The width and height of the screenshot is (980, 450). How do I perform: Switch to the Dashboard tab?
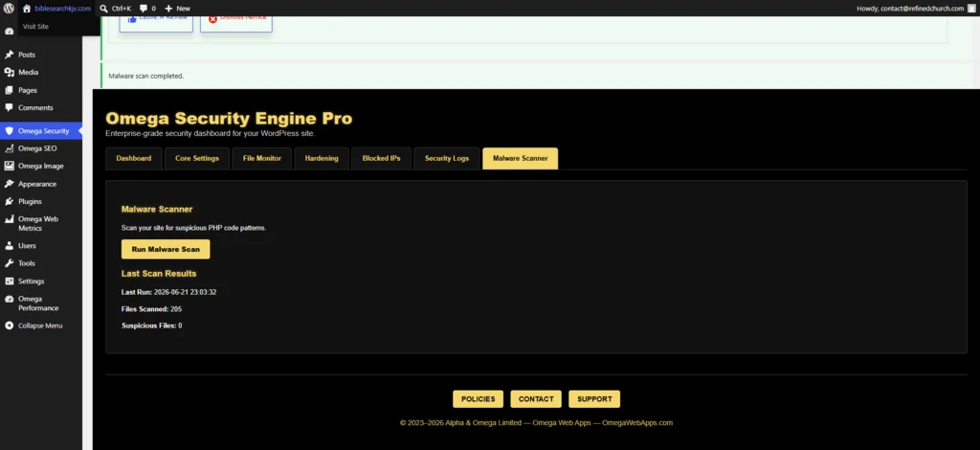click(x=134, y=158)
